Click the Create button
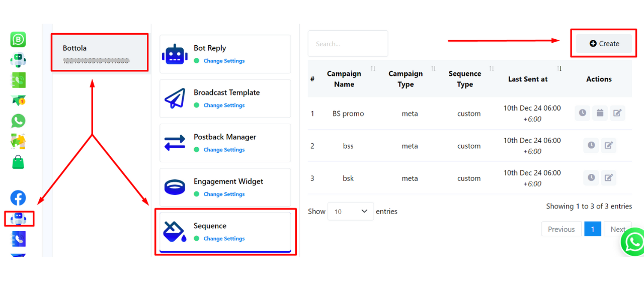Screen dimensions: 644x294 coord(604,44)
